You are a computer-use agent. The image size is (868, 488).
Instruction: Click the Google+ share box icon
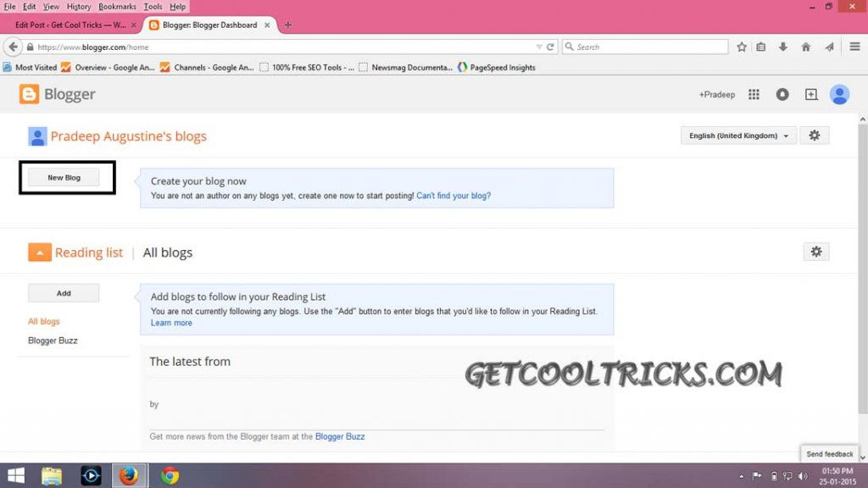(811, 95)
